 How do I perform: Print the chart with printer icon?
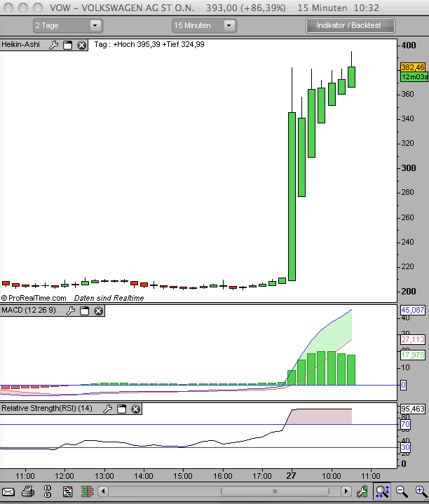point(28,491)
